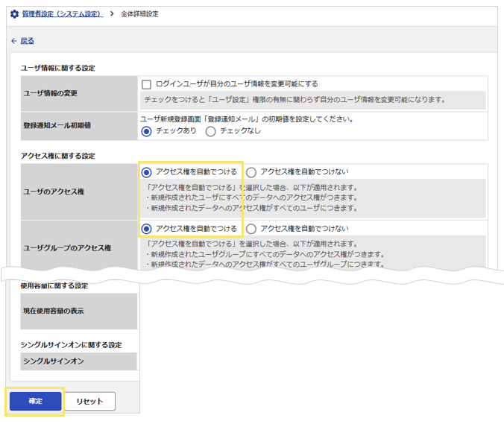Enable ログインユーザが自分のユーザ情報を変更可能にする checkbox
Image resolution: width=504 pixels, height=427 pixels.
(146, 84)
